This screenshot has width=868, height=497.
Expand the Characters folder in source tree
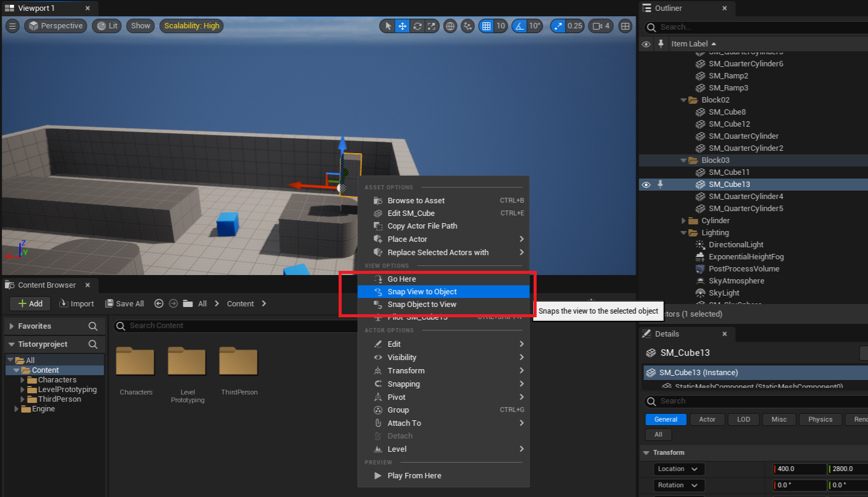point(23,380)
